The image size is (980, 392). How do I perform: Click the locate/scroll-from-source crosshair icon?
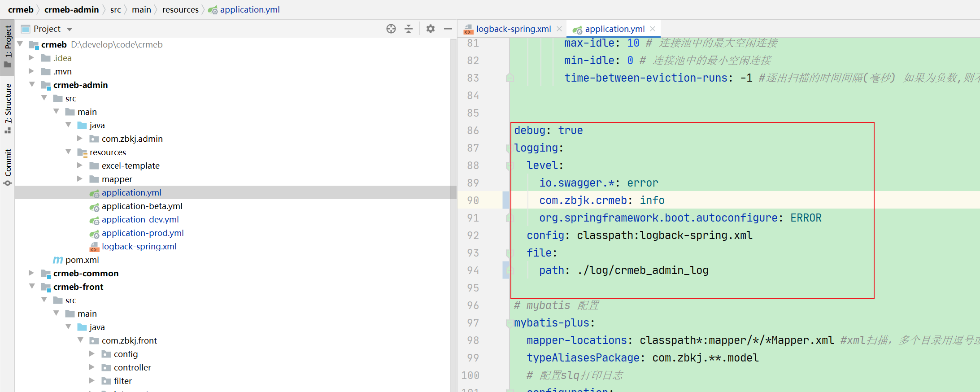pos(391,29)
